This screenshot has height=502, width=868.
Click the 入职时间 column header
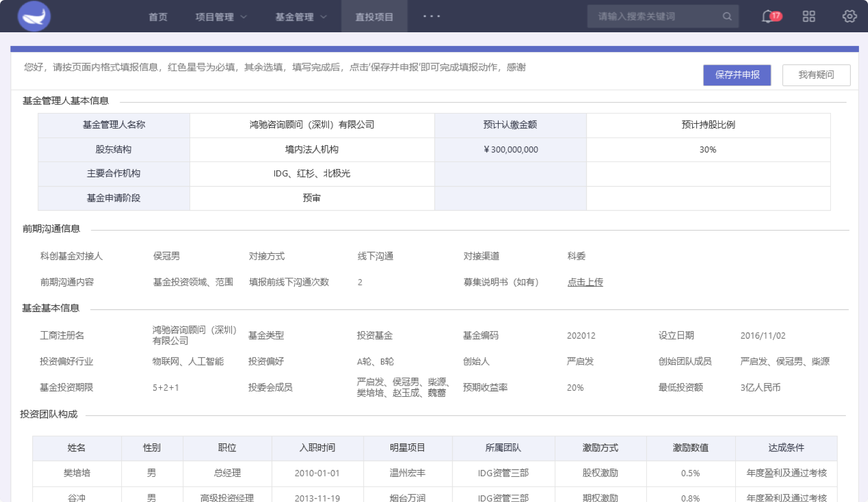click(317, 448)
